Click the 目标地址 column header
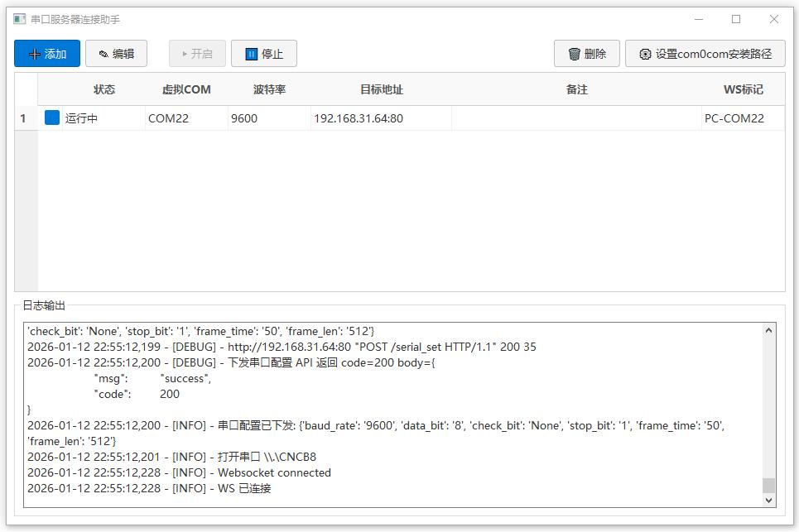This screenshot has width=799, height=532. tap(381, 89)
